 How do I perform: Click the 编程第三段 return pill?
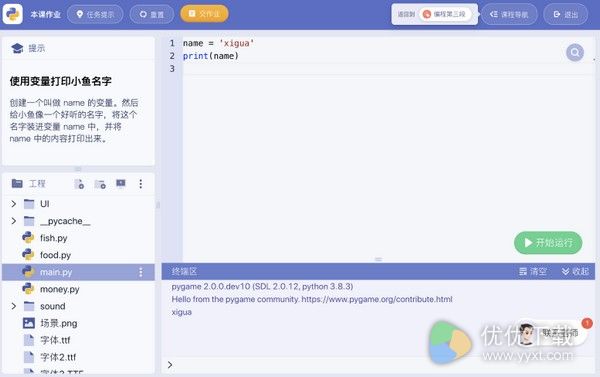tap(445, 14)
